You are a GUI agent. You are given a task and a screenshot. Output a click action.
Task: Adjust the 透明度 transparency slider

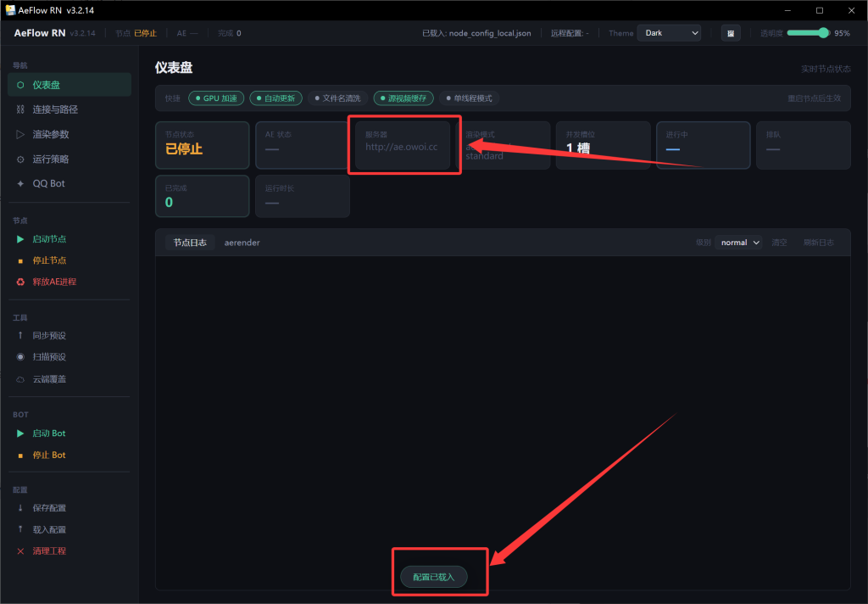[x=808, y=33]
